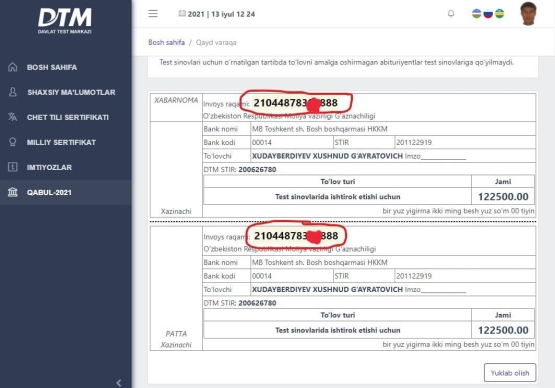Switch language with Russian flag icon
The height and width of the screenshot is (388, 555).
point(488,14)
